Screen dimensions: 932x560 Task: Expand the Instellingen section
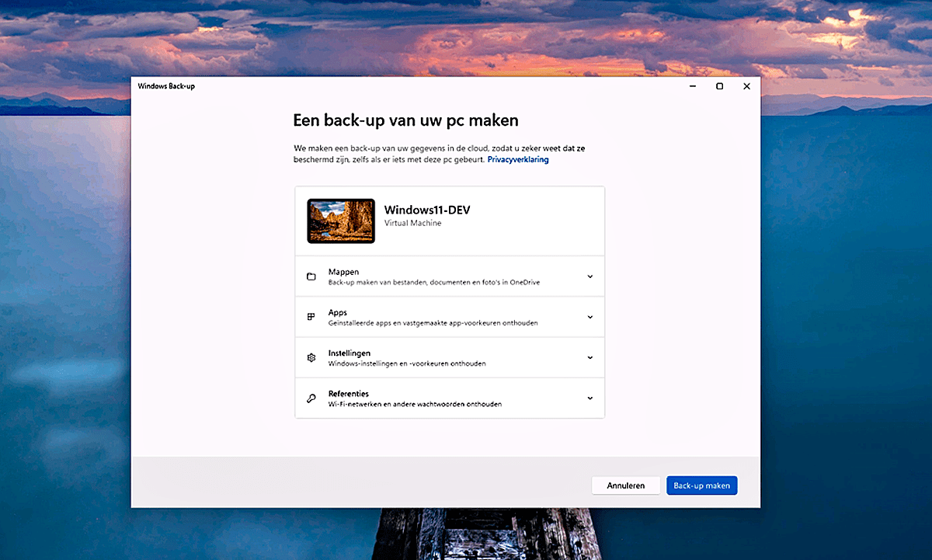click(589, 357)
